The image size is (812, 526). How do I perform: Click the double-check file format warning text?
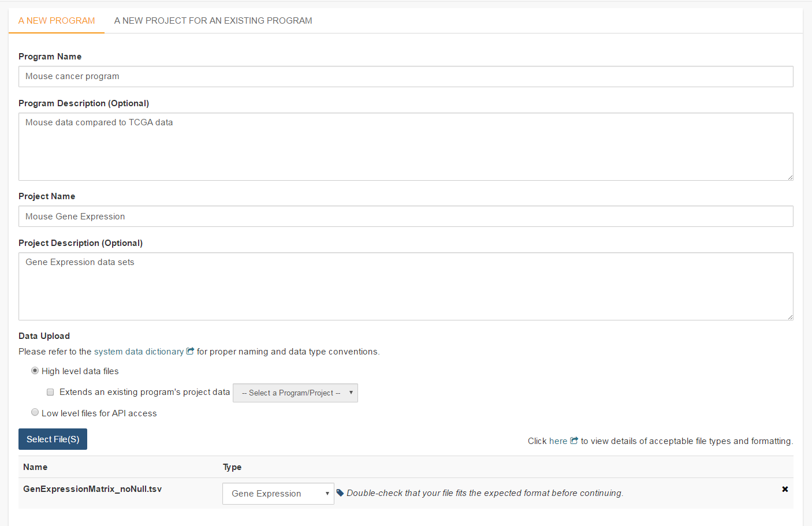point(485,493)
